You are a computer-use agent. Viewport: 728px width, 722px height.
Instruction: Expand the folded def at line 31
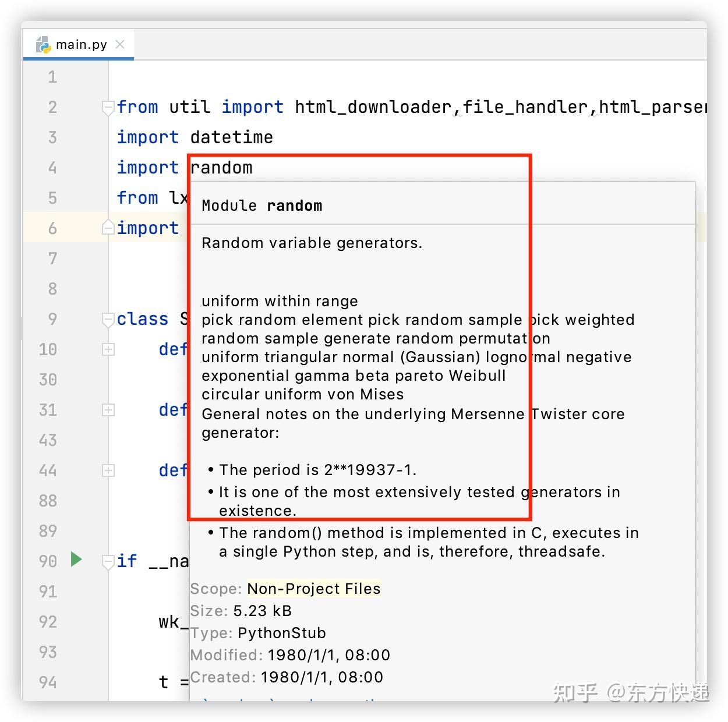click(108, 410)
